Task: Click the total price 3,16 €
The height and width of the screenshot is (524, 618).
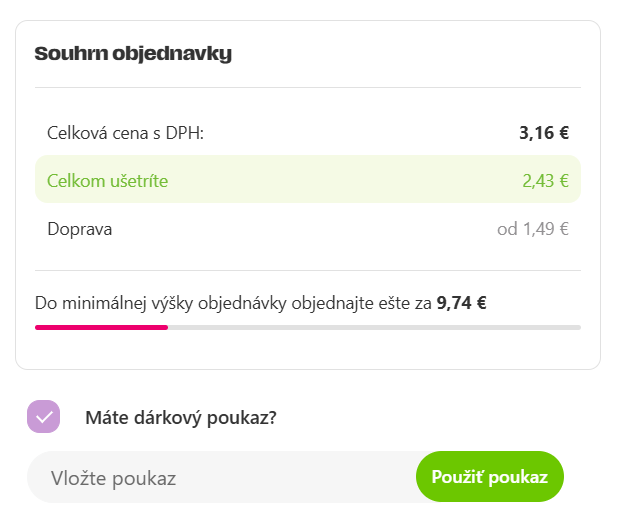Action: [x=543, y=133]
